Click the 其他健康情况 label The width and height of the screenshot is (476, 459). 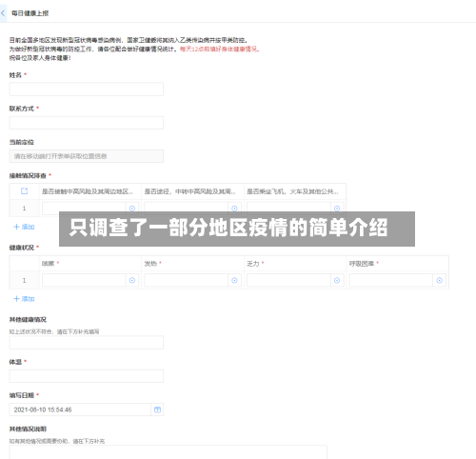tap(28, 319)
